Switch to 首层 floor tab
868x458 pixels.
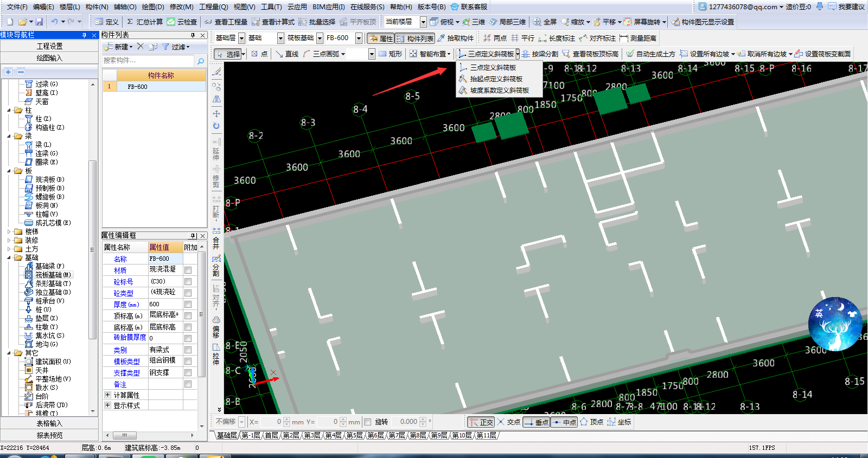click(x=271, y=435)
